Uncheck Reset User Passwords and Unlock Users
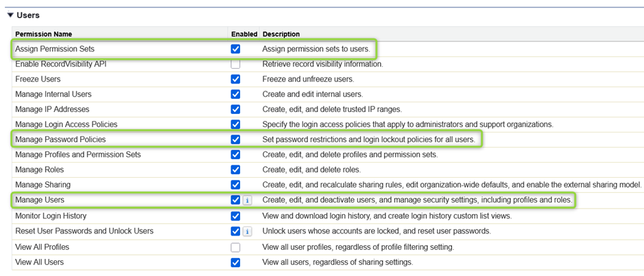This screenshot has height=276, width=644. pos(236,231)
